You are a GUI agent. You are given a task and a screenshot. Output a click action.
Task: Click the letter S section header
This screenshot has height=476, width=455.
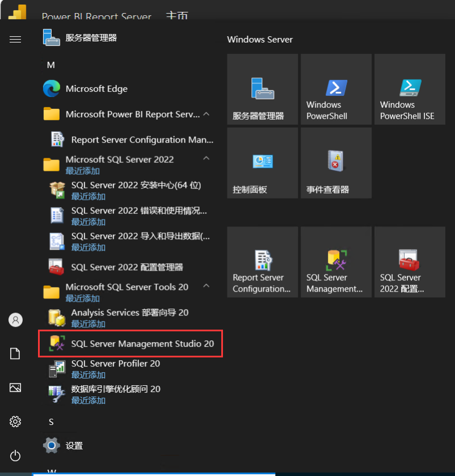click(x=51, y=422)
